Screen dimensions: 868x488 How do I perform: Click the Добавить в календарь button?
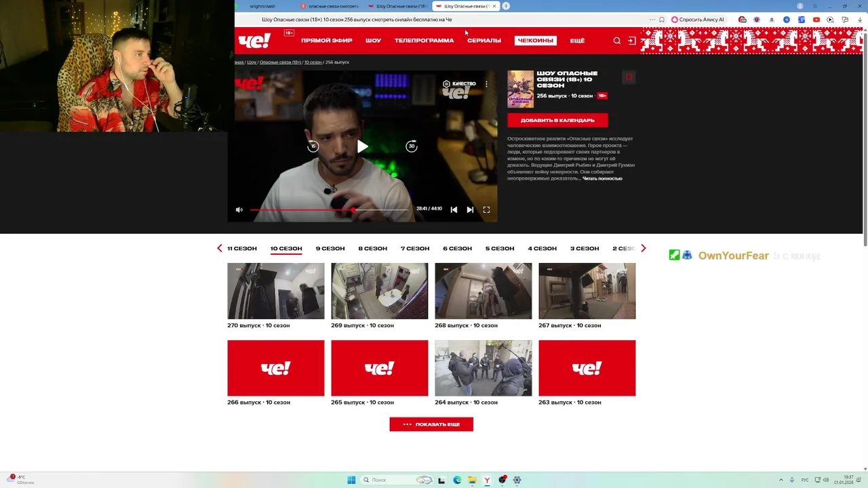(557, 120)
